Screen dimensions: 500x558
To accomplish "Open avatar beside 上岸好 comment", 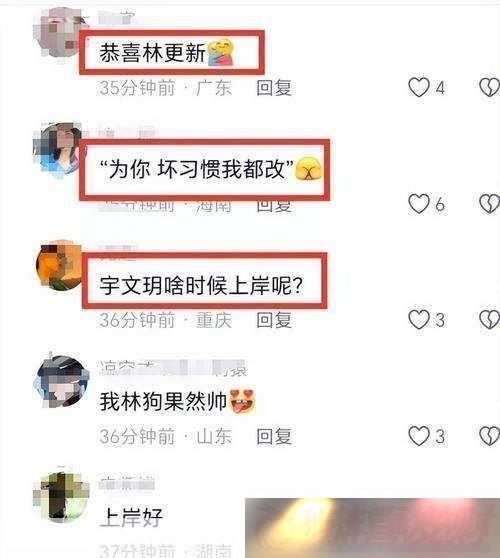I will [x=60, y=496].
